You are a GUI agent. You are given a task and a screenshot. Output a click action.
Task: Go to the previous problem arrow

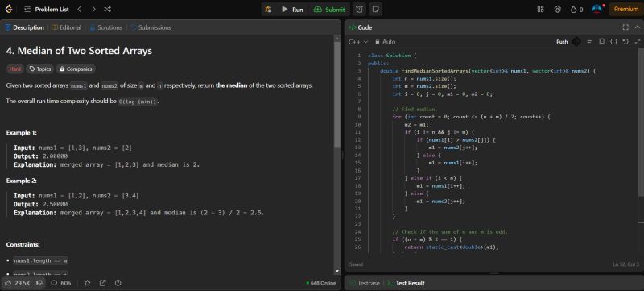pos(79,9)
